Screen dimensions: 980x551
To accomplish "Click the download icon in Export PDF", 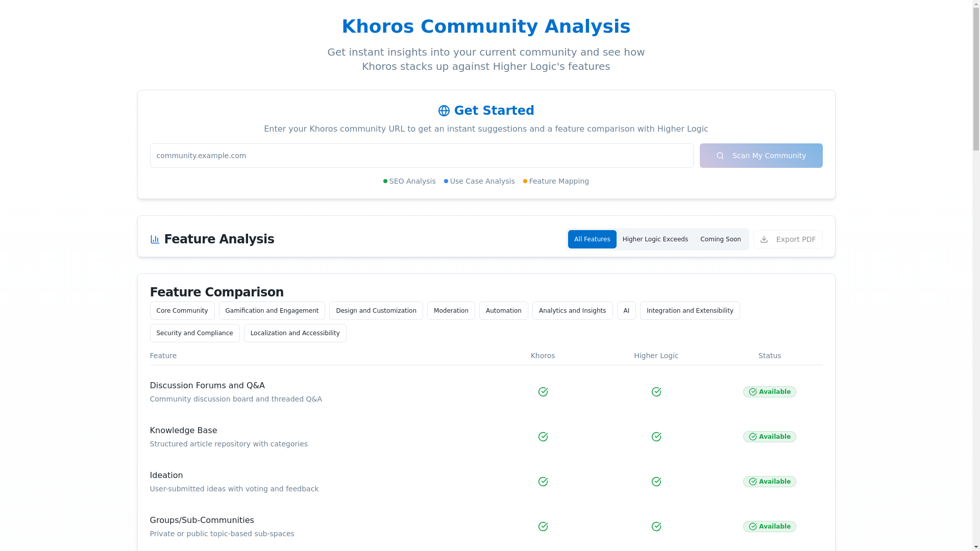I will point(764,239).
